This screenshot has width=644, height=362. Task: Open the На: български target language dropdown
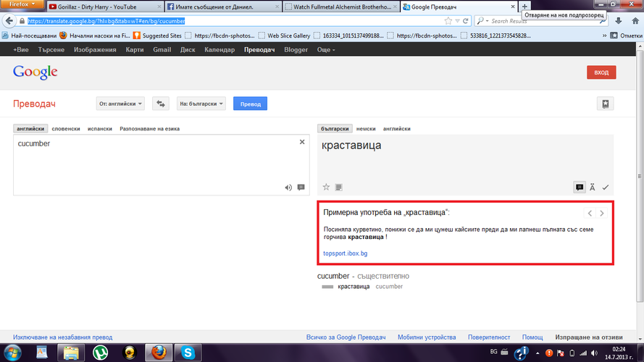[201, 104]
